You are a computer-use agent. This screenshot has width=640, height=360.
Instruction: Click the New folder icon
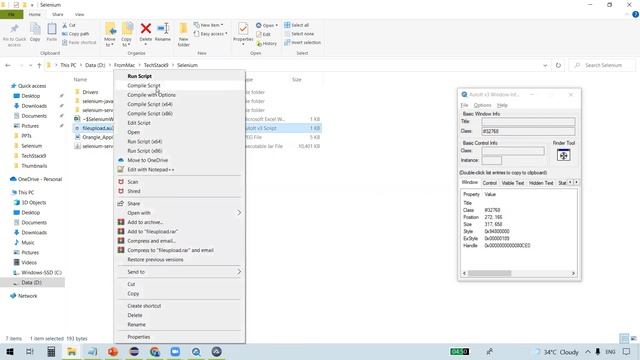pyautogui.click(x=184, y=29)
